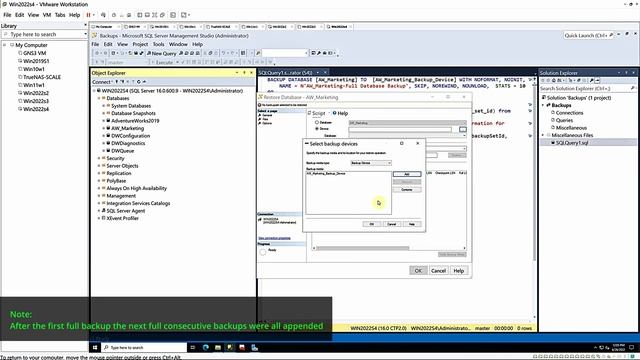
Task: Click Contents in Select backup devices
Action: pyautogui.click(x=407, y=190)
